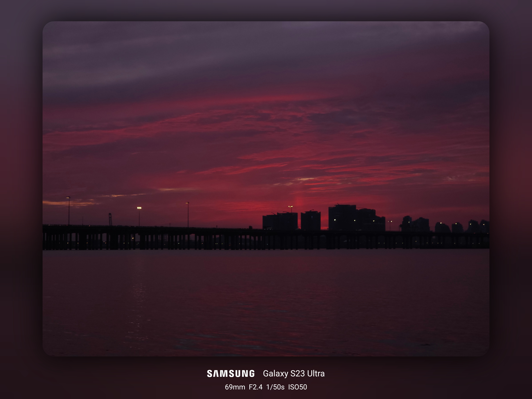532x399 pixels.
Task: Click the Galaxy S23 Ultra caption
Action: coord(294,373)
